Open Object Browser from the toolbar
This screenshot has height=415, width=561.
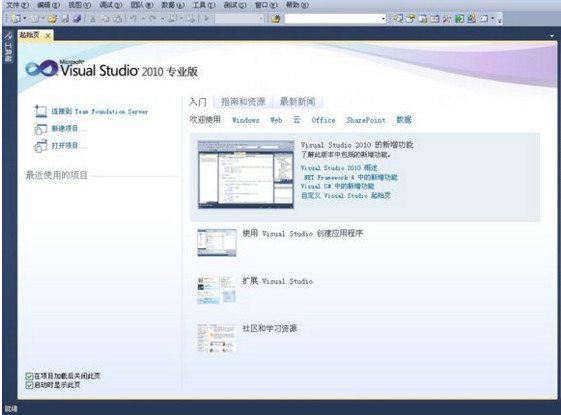coord(435,18)
